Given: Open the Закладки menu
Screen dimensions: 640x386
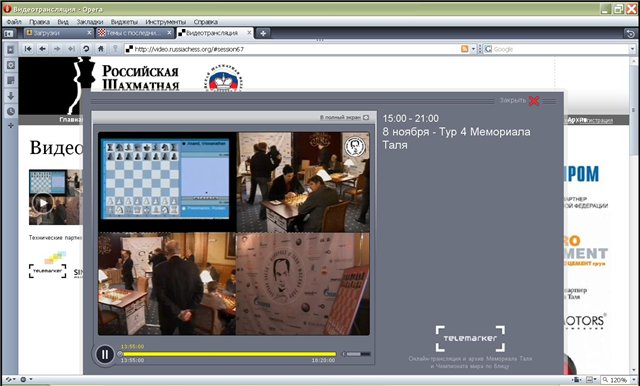Looking at the screenshot, I should (90, 22).
